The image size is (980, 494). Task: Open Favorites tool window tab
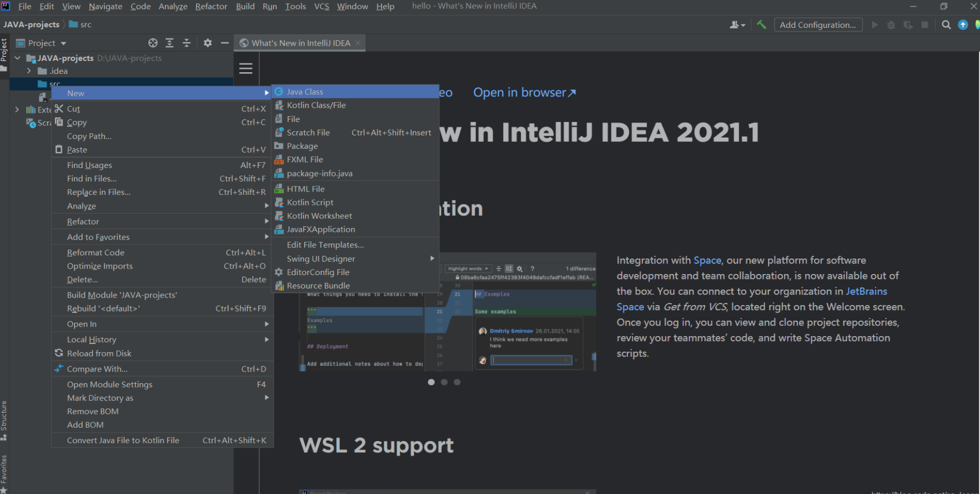click(4, 474)
